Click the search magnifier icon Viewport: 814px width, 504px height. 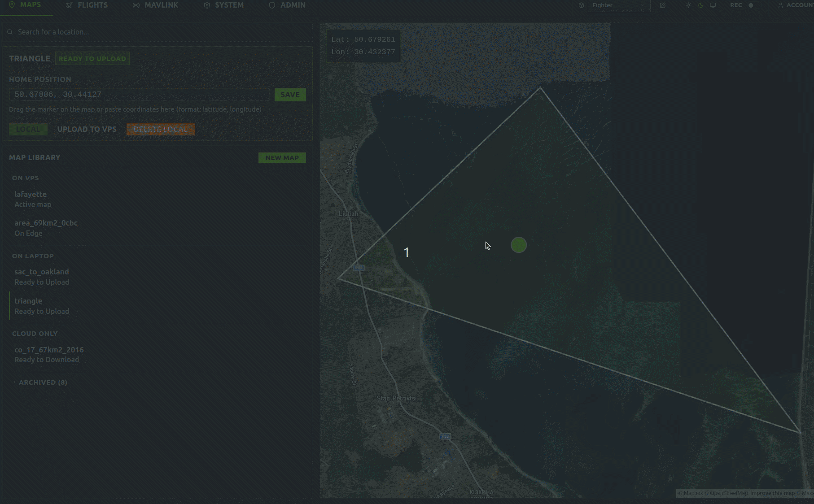click(10, 32)
